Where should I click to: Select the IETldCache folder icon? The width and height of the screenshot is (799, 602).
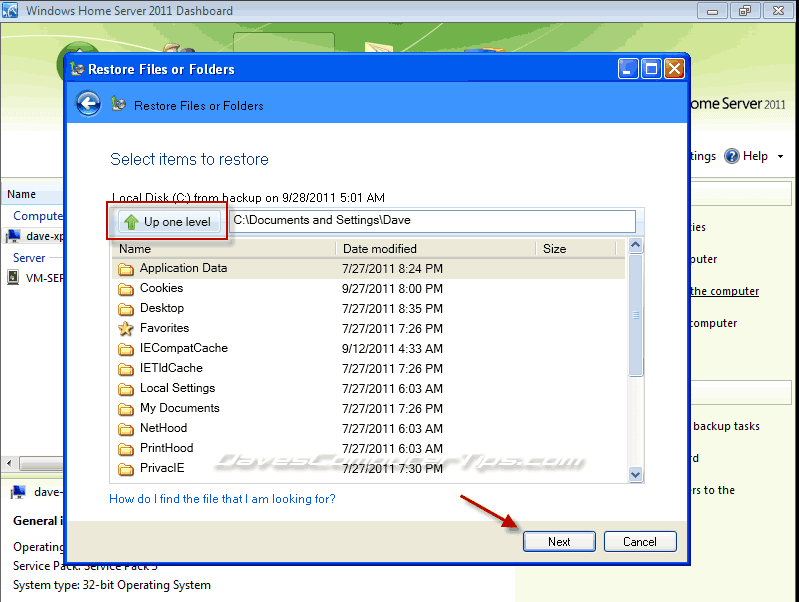(125, 369)
